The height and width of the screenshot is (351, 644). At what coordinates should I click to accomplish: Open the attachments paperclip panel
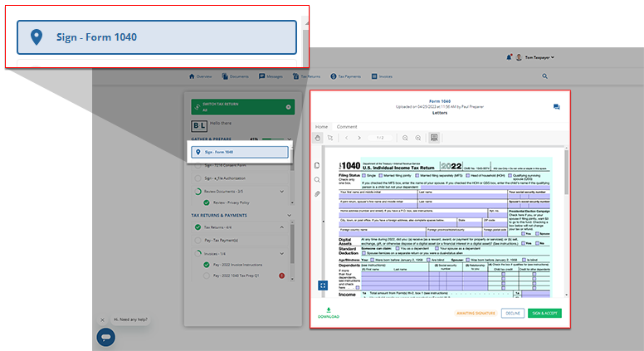(x=317, y=194)
